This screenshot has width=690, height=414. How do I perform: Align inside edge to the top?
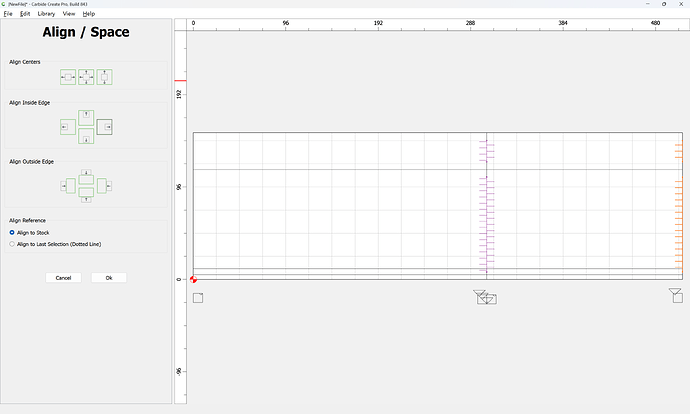pos(86,117)
